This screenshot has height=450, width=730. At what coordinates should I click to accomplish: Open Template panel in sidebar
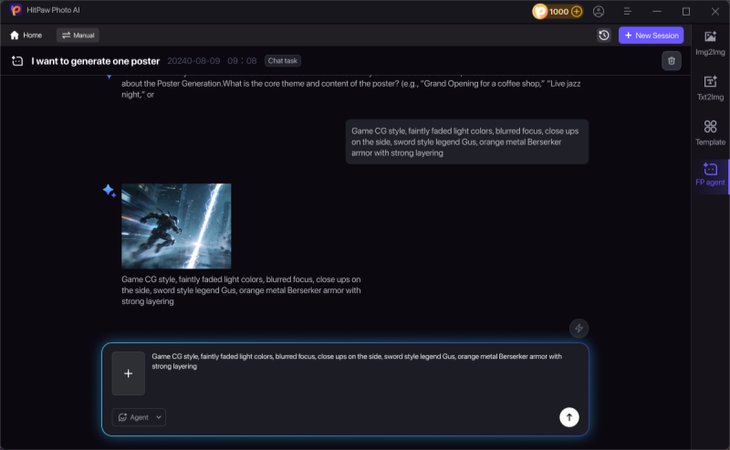pyautogui.click(x=710, y=133)
